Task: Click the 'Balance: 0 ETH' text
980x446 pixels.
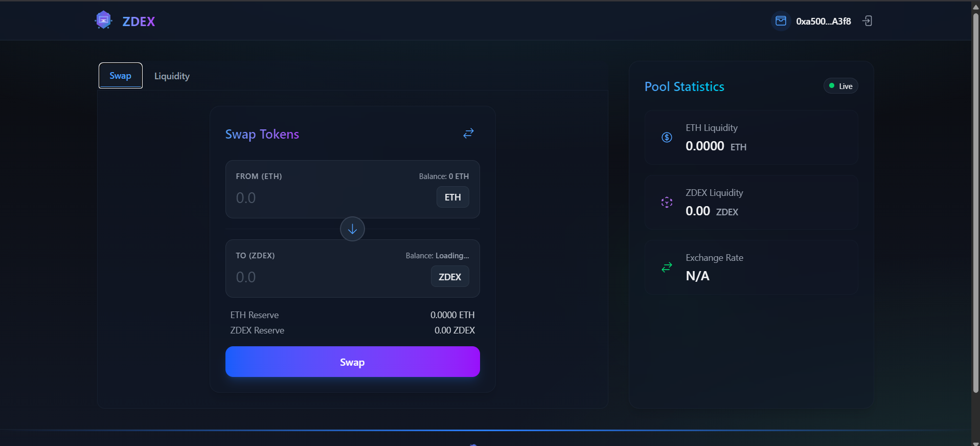Action: [444, 176]
